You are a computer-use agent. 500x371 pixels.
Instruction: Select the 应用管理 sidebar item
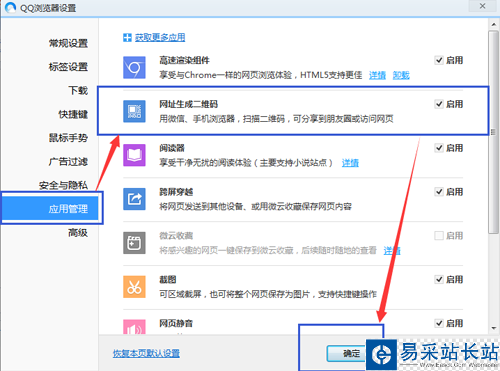coord(50,209)
